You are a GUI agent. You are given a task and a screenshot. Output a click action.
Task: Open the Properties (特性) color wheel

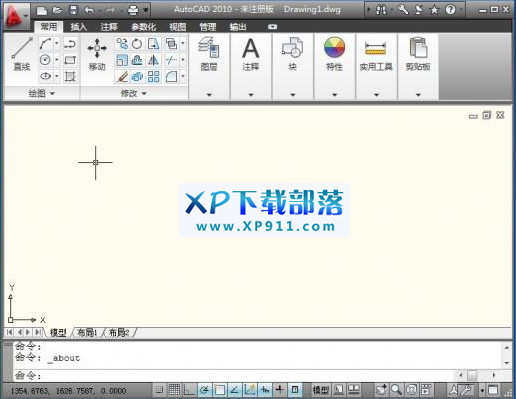[x=334, y=48]
